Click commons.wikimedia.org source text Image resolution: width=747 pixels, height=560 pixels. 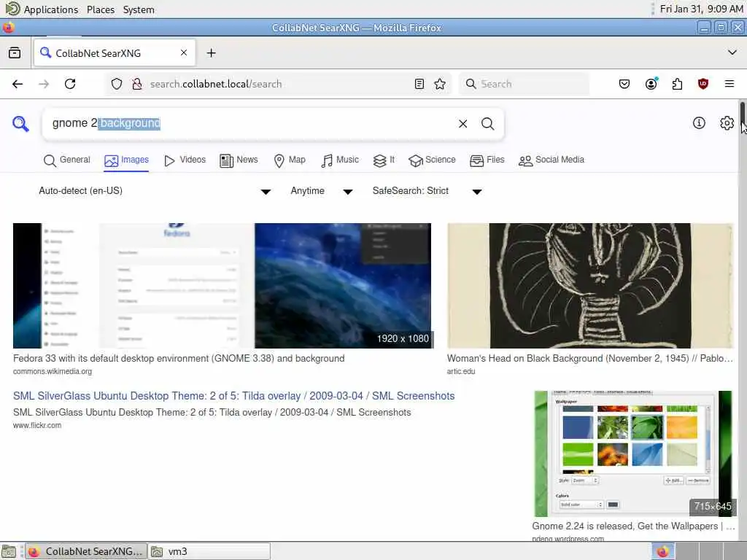(x=53, y=371)
